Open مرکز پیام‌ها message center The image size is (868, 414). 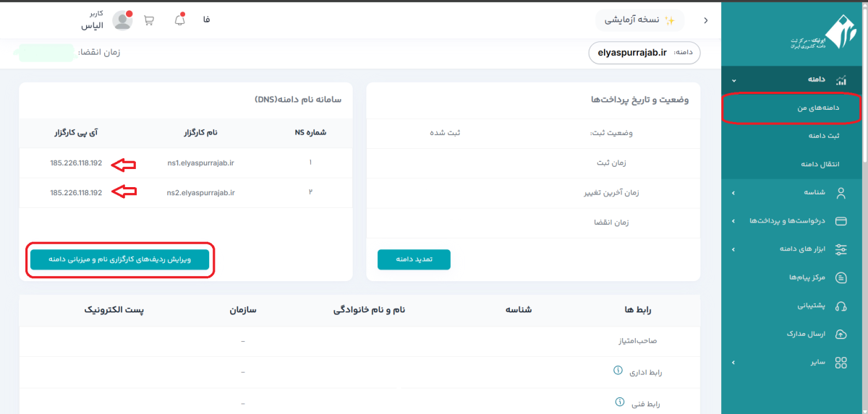[807, 277]
